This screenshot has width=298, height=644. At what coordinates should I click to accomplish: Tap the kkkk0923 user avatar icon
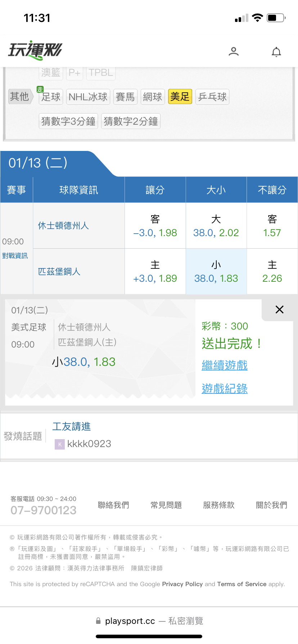(59, 444)
